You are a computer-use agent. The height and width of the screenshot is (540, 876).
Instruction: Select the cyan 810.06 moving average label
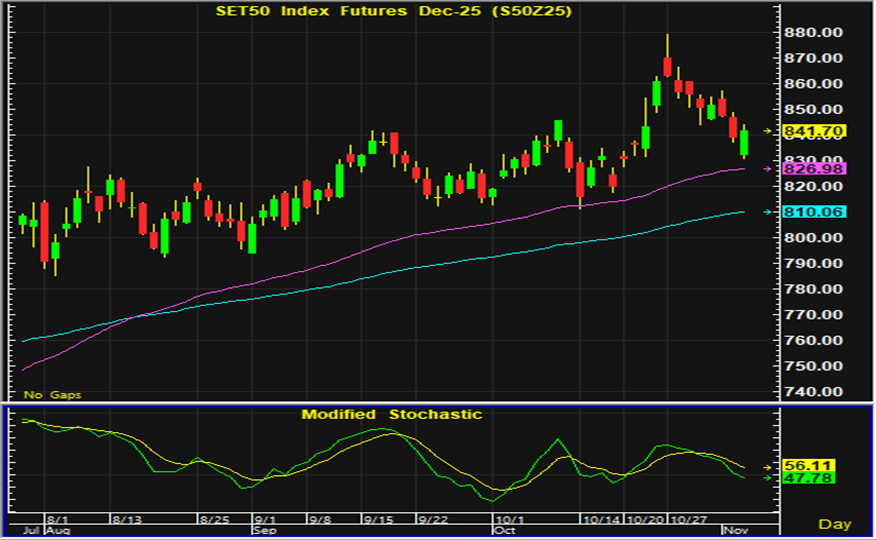pos(818,212)
